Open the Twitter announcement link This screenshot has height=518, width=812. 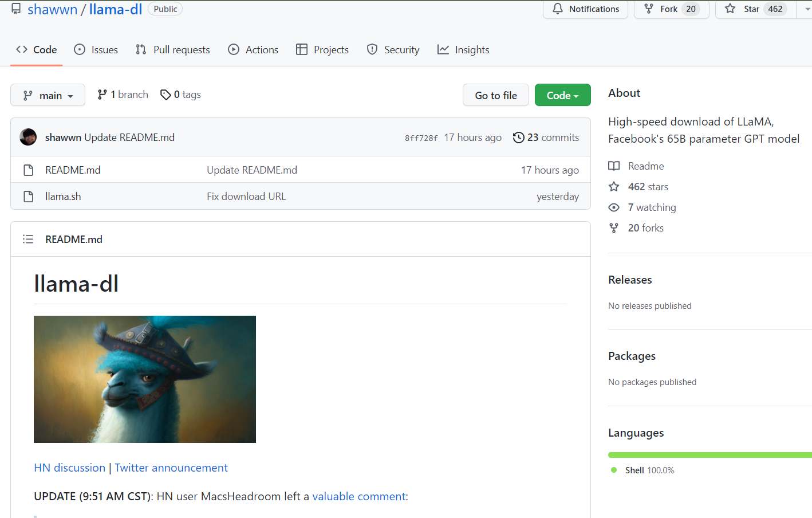click(x=171, y=468)
